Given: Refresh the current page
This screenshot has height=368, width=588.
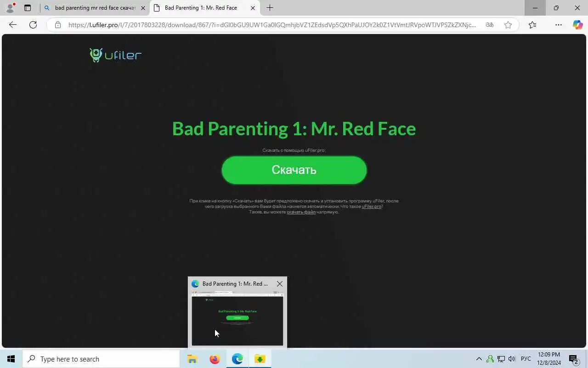Looking at the screenshot, I should click(x=33, y=25).
